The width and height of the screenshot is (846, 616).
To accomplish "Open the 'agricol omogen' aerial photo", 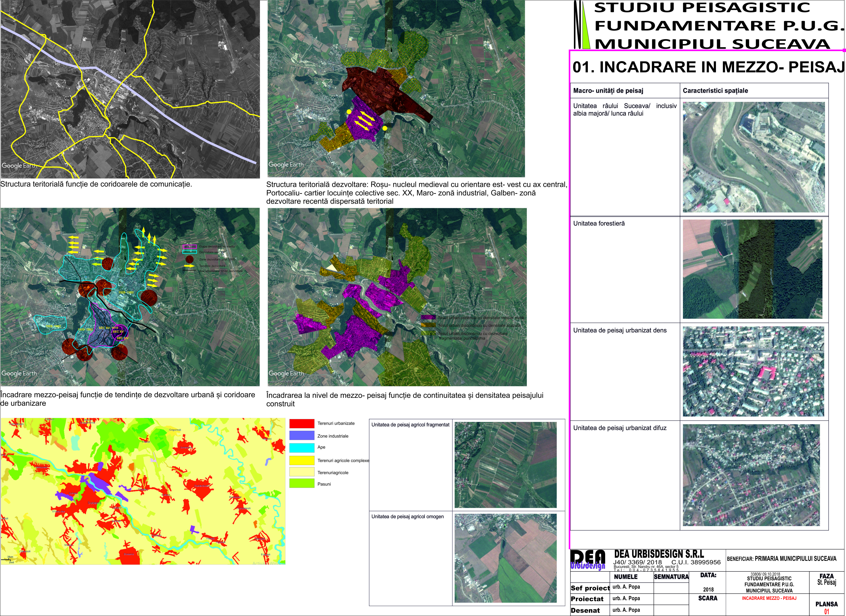I will 505,558.
